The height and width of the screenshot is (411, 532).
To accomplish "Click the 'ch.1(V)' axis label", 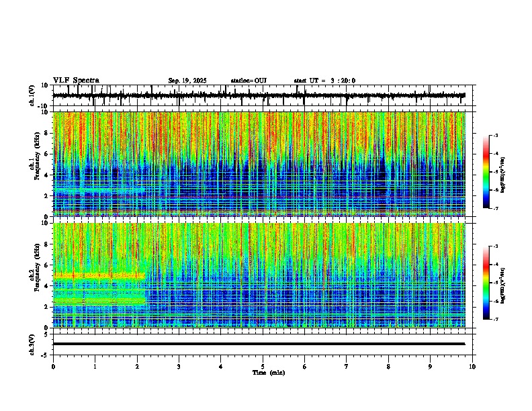I will tap(32, 95).
